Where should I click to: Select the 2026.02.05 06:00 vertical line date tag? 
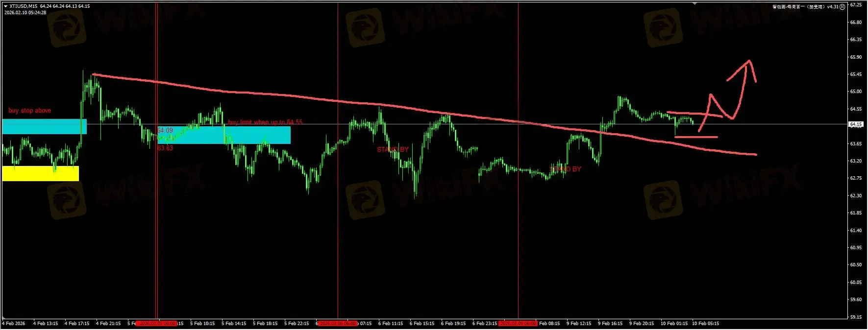156,324
